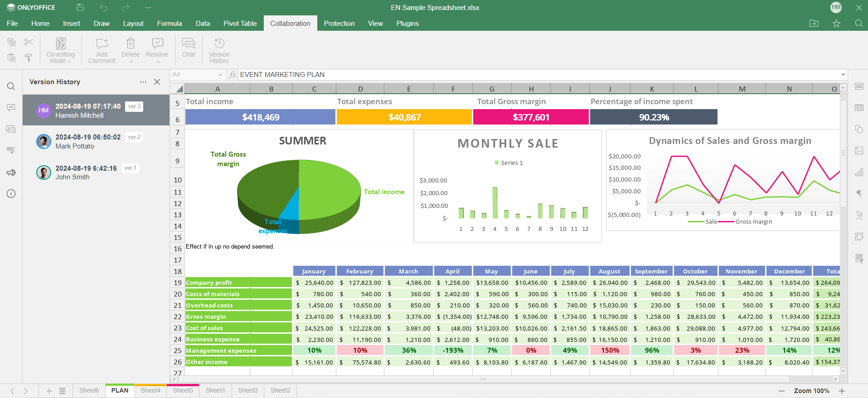Switch to the Pivot Table tab

click(x=240, y=24)
